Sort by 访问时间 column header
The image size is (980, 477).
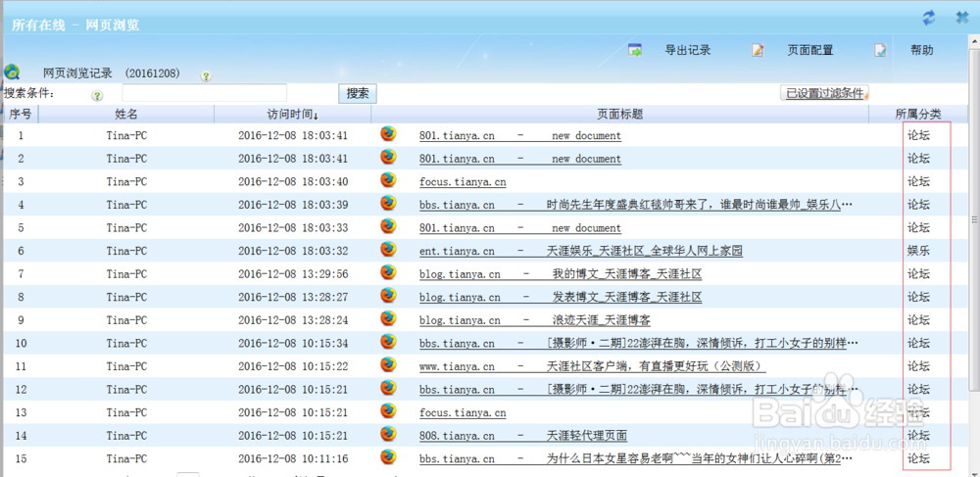(x=292, y=115)
